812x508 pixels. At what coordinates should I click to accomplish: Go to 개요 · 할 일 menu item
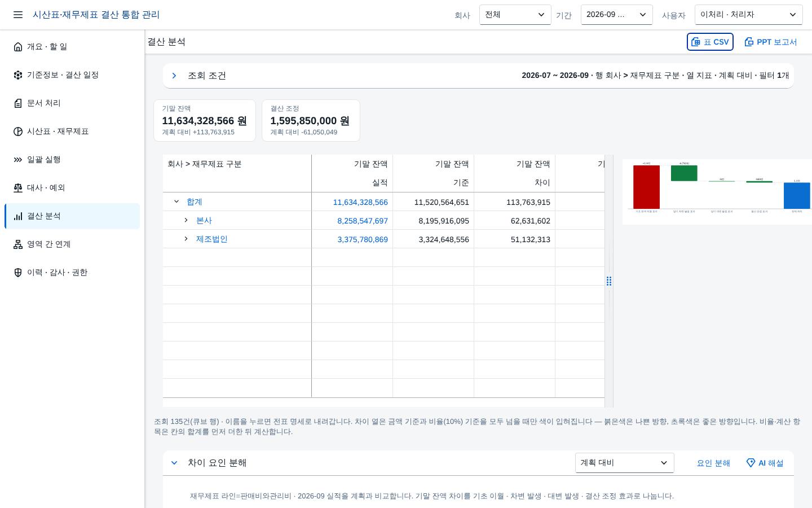[72, 47]
